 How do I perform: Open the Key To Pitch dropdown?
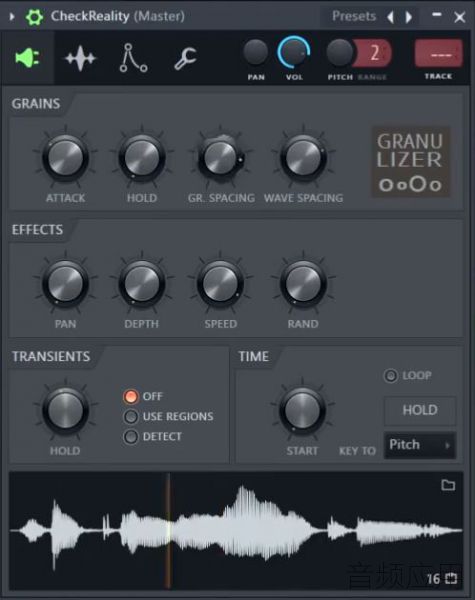pyautogui.click(x=420, y=445)
